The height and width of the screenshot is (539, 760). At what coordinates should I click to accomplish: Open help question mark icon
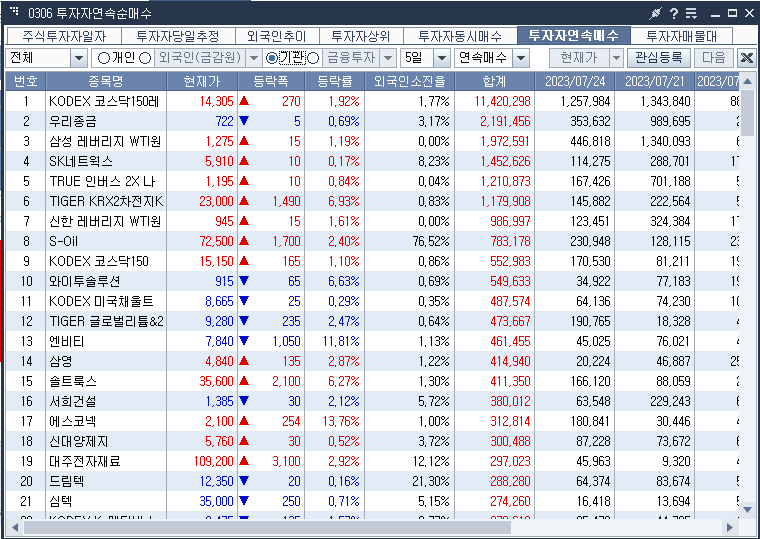674,14
